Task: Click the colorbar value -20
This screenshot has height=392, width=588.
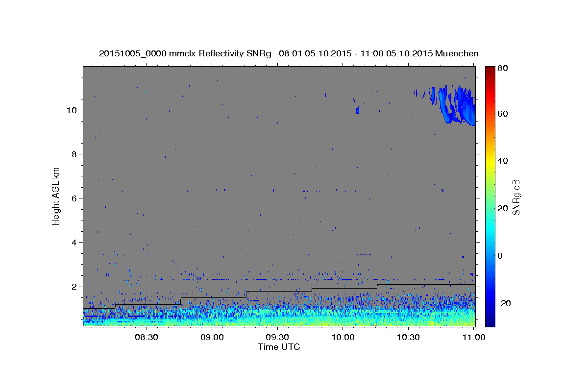Action: click(x=504, y=303)
